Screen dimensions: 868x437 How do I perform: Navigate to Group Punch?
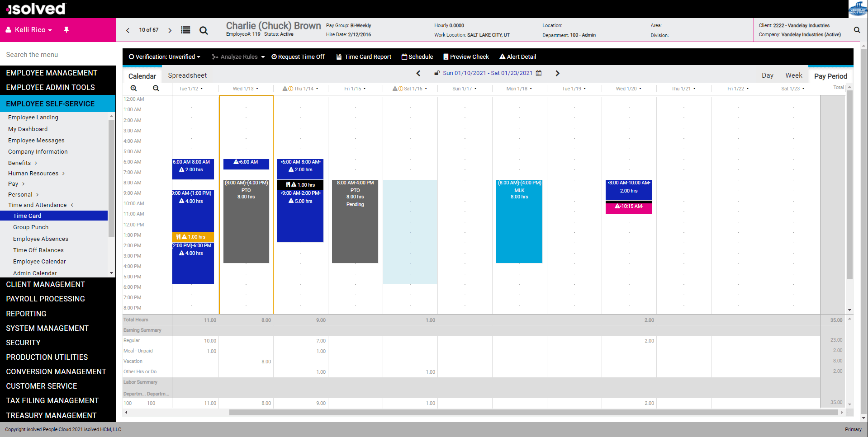[x=31, y=227]
